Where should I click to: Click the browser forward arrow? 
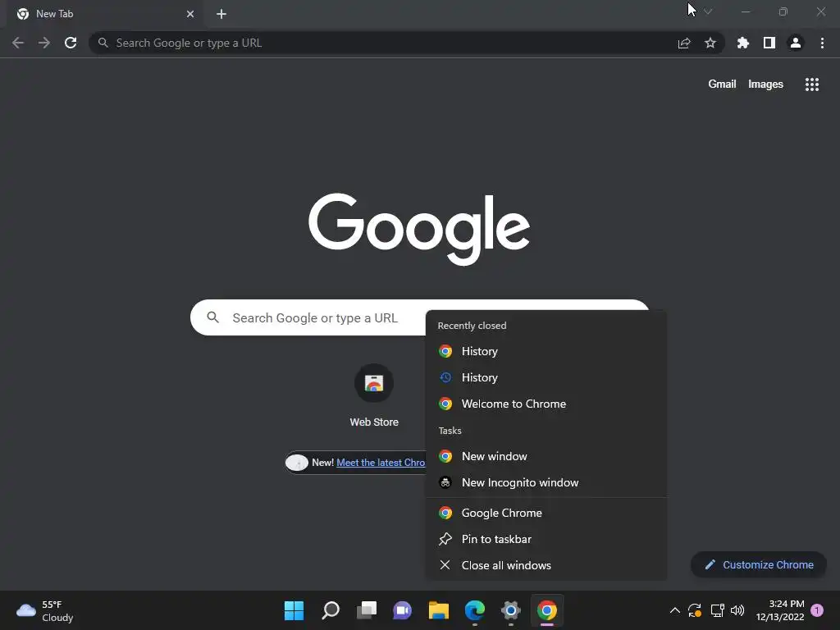coord(44,43)
